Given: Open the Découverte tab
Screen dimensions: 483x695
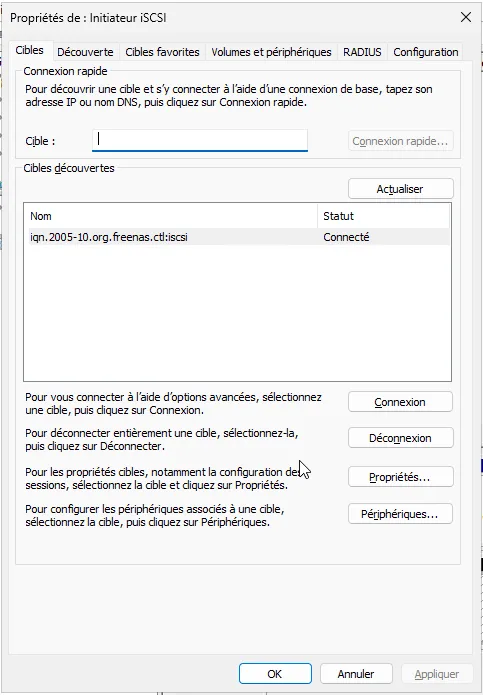Looking at the screenshot, I should click(x=85, y=52).
